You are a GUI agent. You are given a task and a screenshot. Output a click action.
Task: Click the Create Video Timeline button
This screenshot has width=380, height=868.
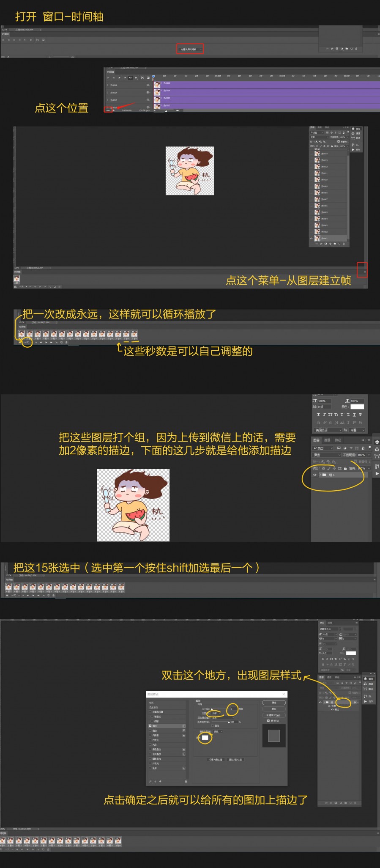(x=189, y=49)
